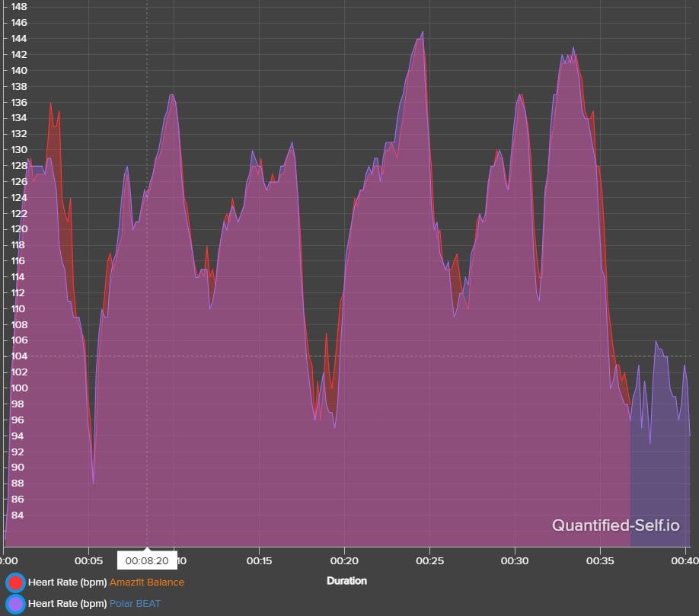Open the Quantified-Self.io watermark link
The image size is (699, 616).
[x=615, y=525]
